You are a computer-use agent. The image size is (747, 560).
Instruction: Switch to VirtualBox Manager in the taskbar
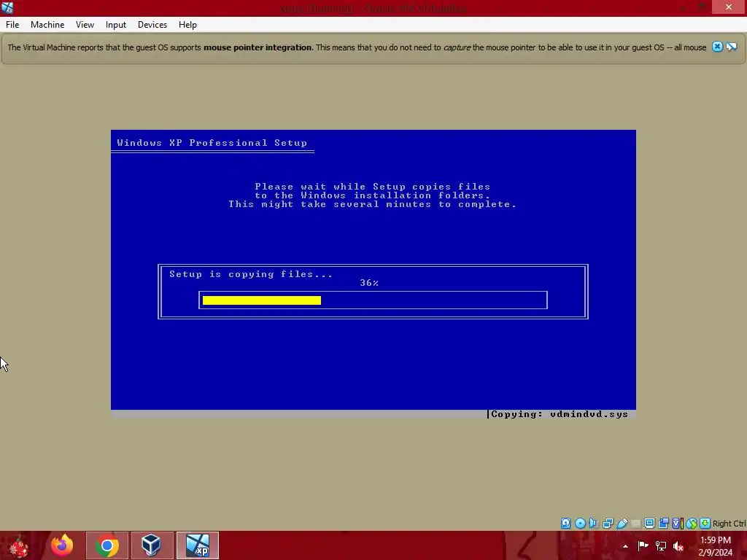(x=152, y=545)
